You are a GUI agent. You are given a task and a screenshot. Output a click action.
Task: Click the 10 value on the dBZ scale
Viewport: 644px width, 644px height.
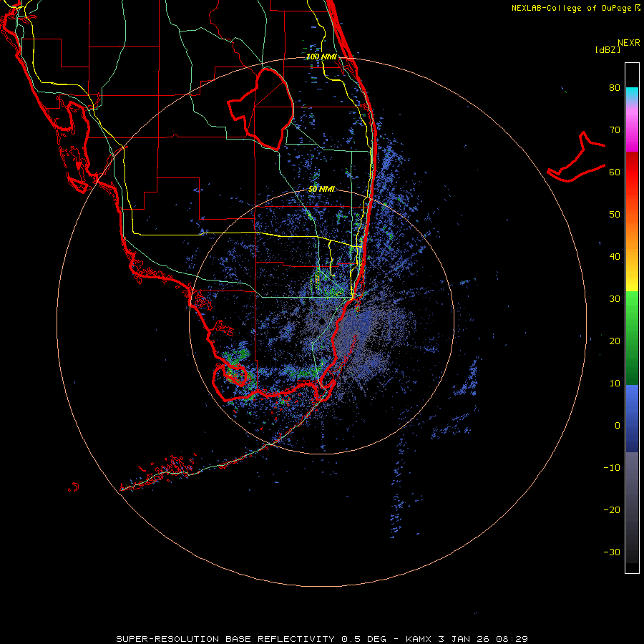coord(615,384)
